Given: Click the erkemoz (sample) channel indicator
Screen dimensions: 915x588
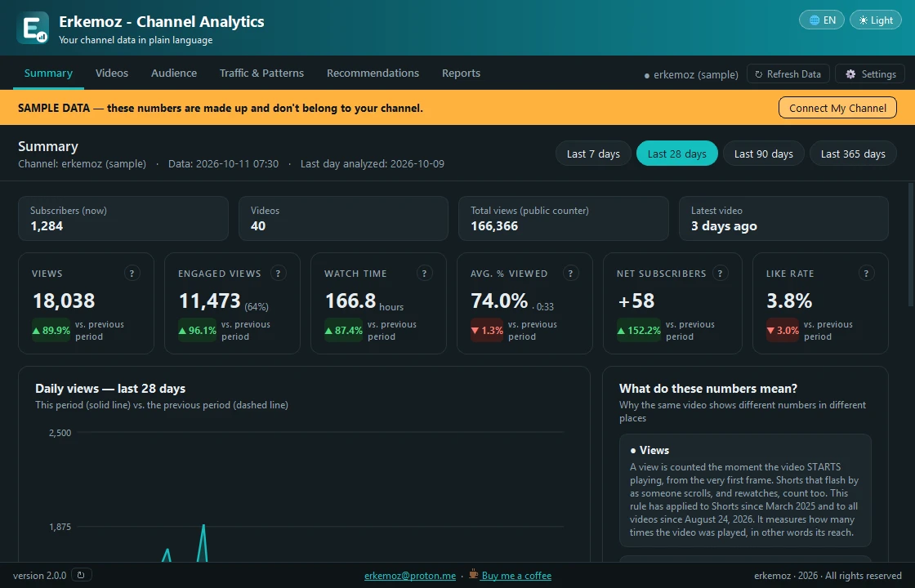Looking at the screenshot, I should [691, 74].
